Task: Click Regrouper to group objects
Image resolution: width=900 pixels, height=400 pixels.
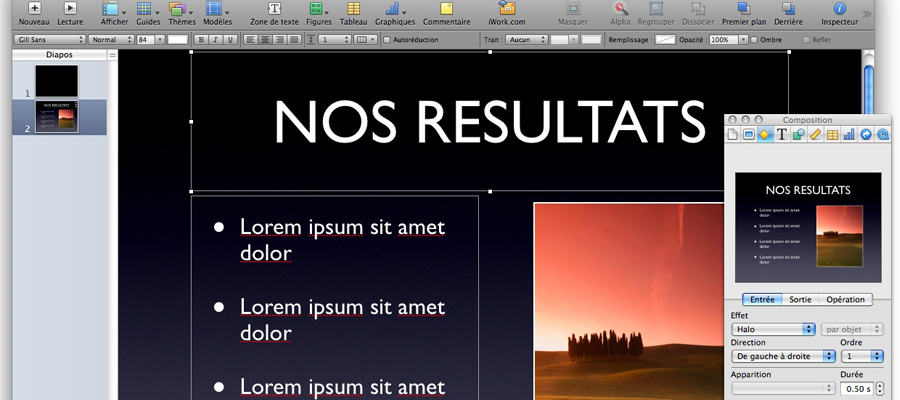Action: pyautogui.click(x=656, y=14)
